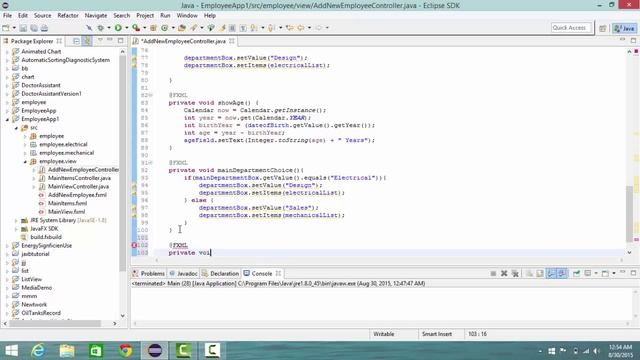
Task: Switch to the Javadoc tab
Action: (x=183, y=273)
